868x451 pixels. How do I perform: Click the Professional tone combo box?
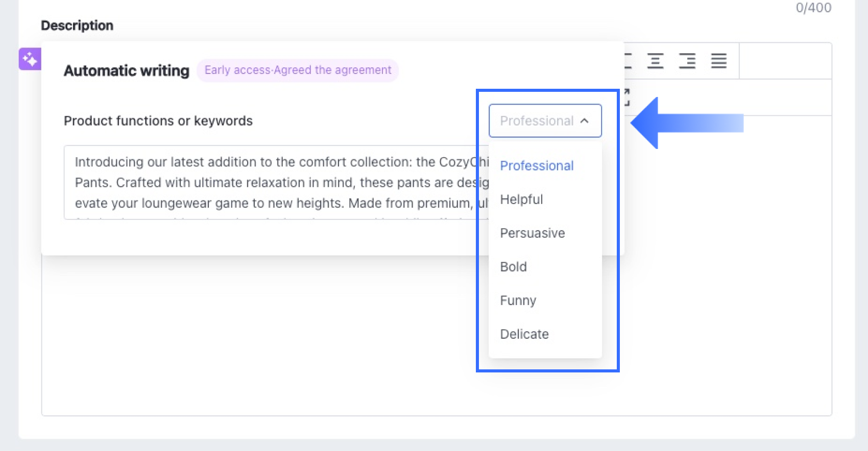click(536, 121)
